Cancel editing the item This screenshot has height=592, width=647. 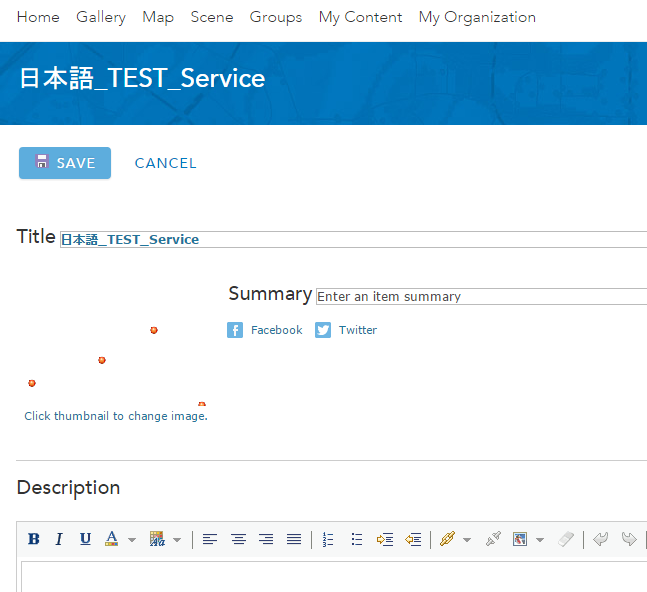pyautogui.click(x=166, y=163)
